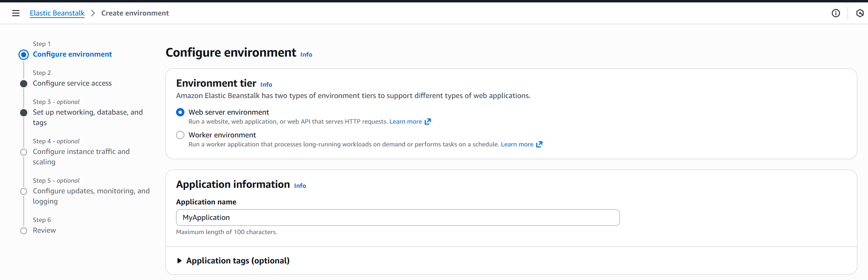Click the Step 1 Configure environment circle indicator
This screenshot has width=868, height=280.
23,55
